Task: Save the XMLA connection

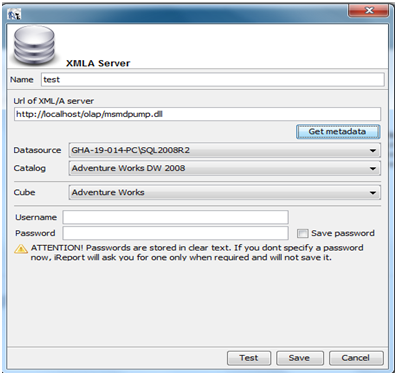Action: (300, 358)
